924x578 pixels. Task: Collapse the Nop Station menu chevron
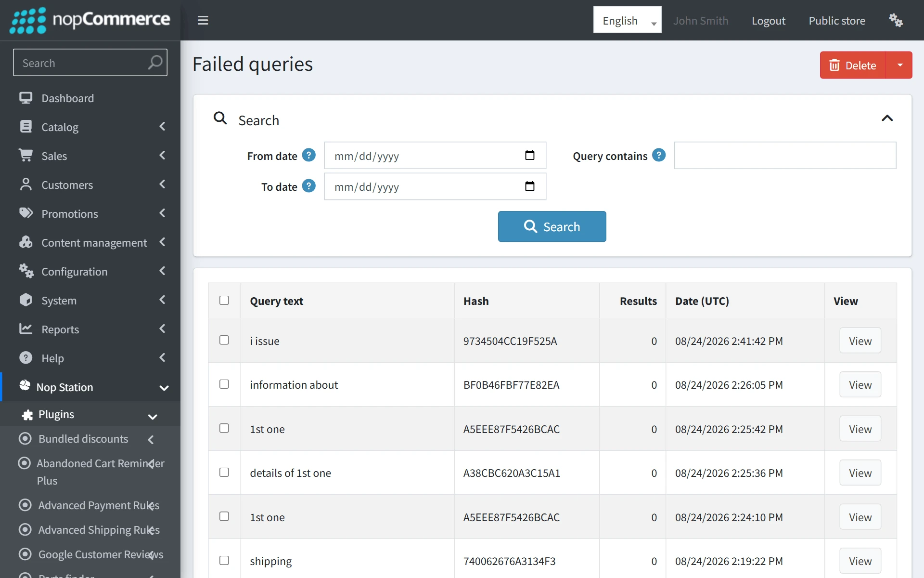tap(164, 388)
